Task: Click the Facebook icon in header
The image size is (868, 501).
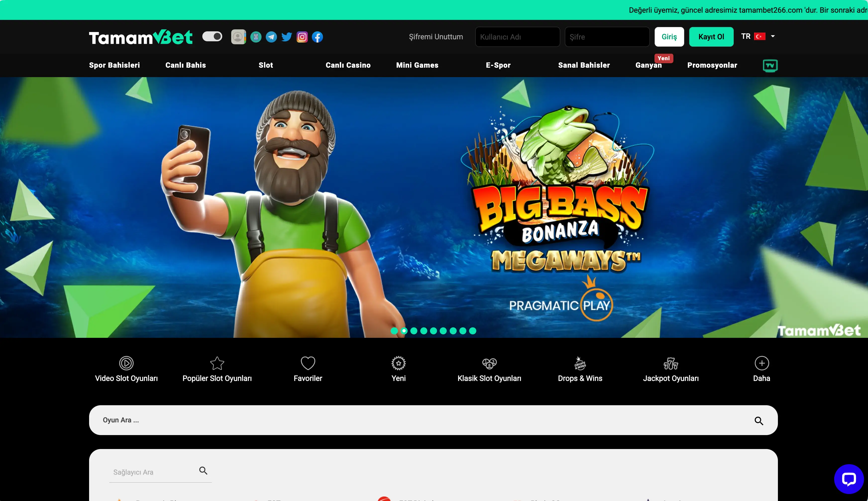Action: (x=317, y=37)
